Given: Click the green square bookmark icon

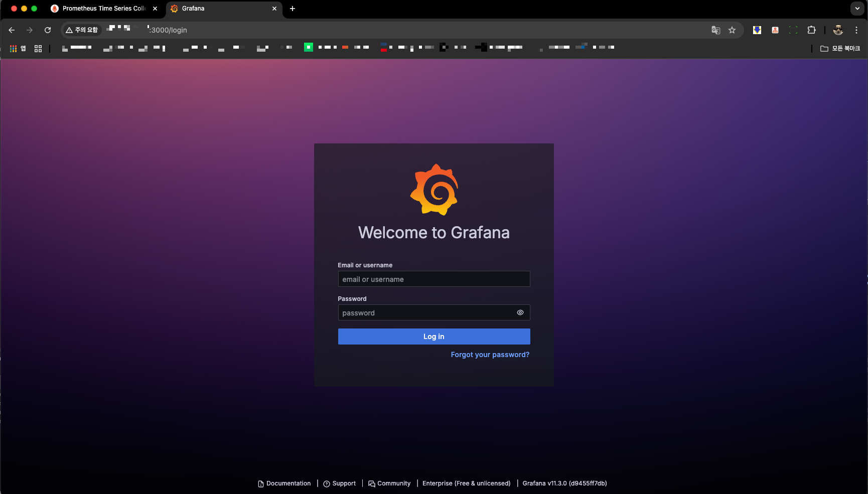Looking at the screenshot, I should pyautogui.click(x=309, y=47).
